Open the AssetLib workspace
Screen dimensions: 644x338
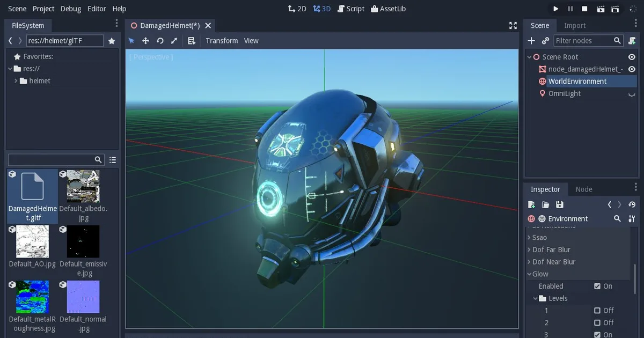click(x=389, y=9)
